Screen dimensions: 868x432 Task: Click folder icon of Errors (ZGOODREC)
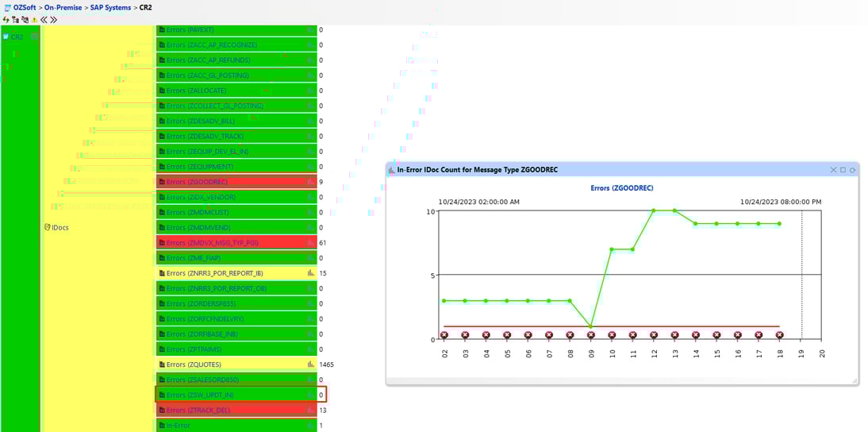tap(162, 182)
